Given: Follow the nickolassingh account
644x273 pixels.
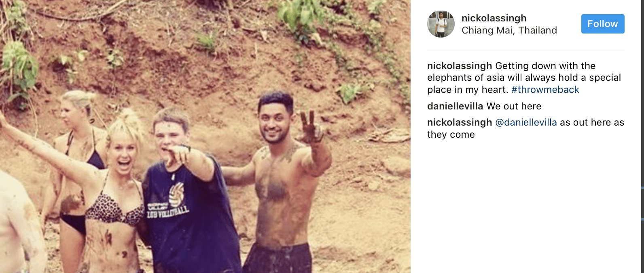Looking at the screenshot, I should point(603,24).
